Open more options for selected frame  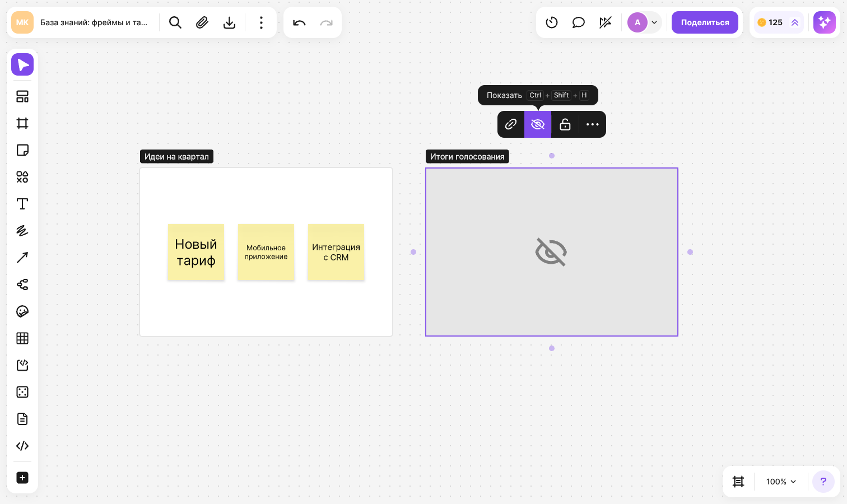(x=593, y=124)
